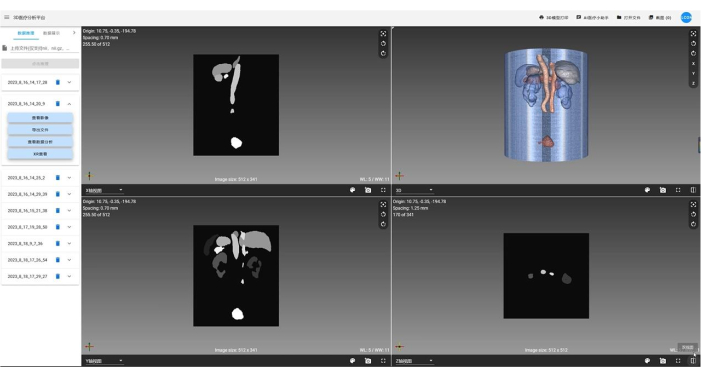Switch to the 数据推理 tab
Screen dimensions: 701x377
coord(26,33)
